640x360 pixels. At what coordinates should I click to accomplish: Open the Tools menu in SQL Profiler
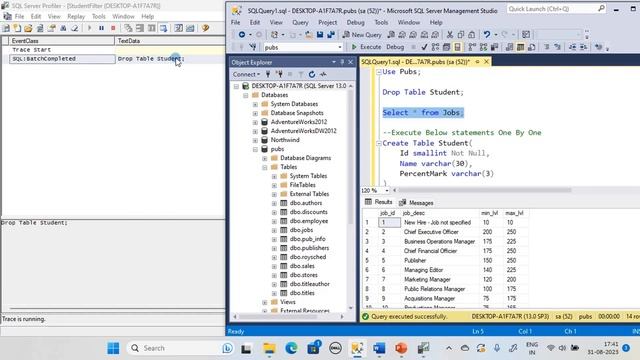(x=98, y=16)
